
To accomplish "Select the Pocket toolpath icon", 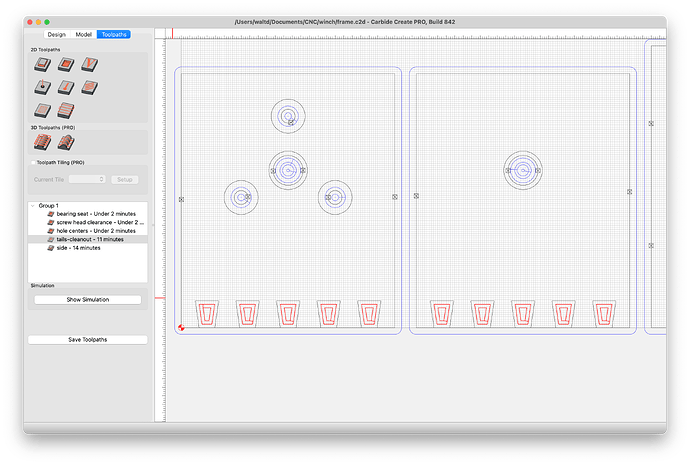I will (66, 65).
